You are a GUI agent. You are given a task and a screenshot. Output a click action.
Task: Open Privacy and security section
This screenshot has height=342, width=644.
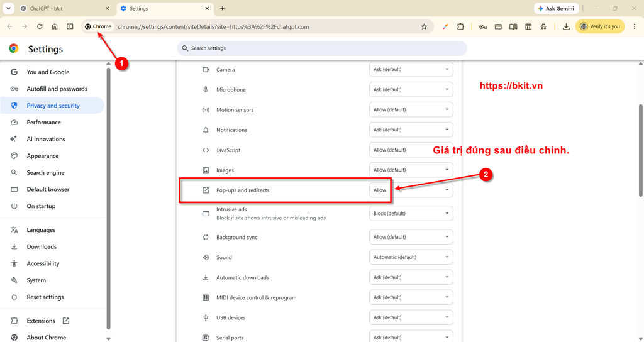(52, 106)
